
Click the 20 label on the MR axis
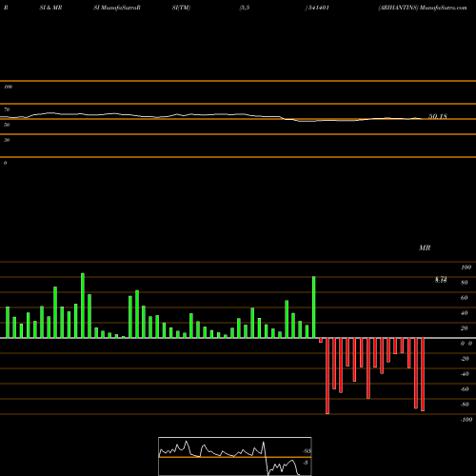(x=465, y=328)
